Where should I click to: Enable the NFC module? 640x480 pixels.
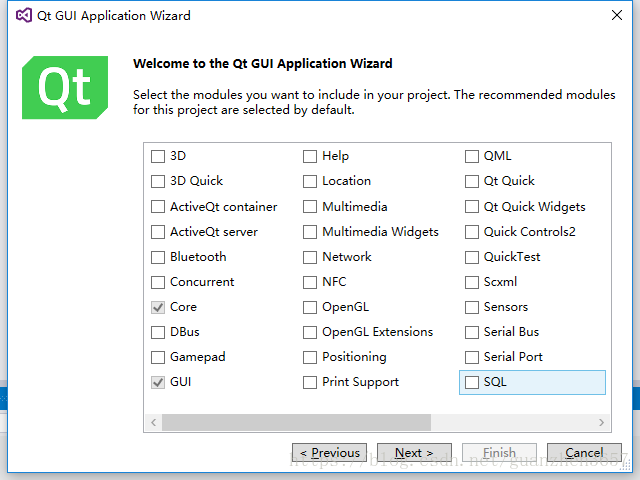tap(310, 282)
